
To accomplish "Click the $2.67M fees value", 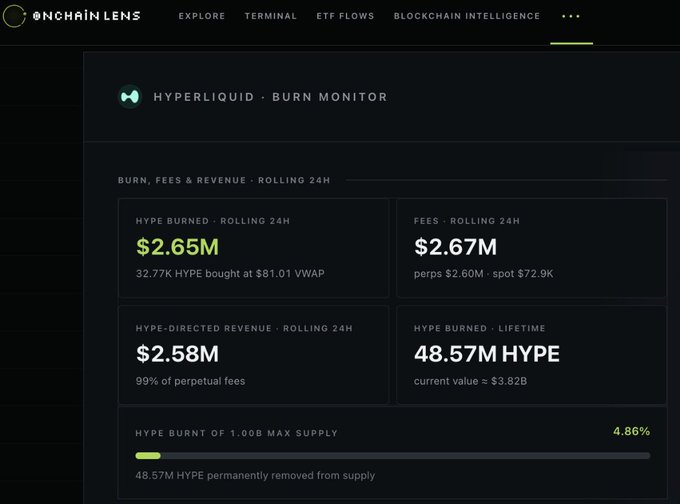I will click(455, 246).
